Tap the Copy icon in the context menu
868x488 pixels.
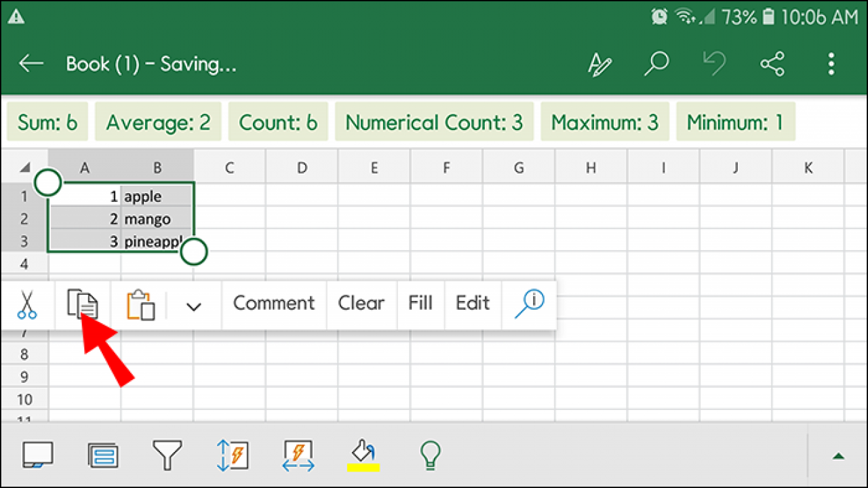click(83, 304)
